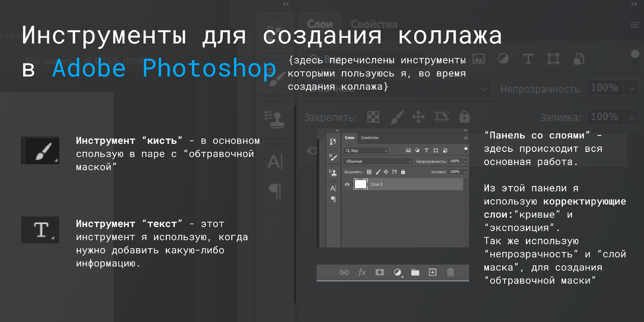Select "Свойства" tab in large dimmed background panel
Image resolution: width=644 pixels, height=322 pixels.
[x=374, y=24]
